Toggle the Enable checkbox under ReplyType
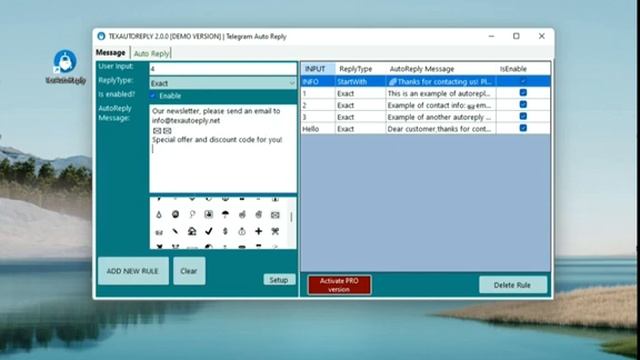 click(x=153, y=96)
